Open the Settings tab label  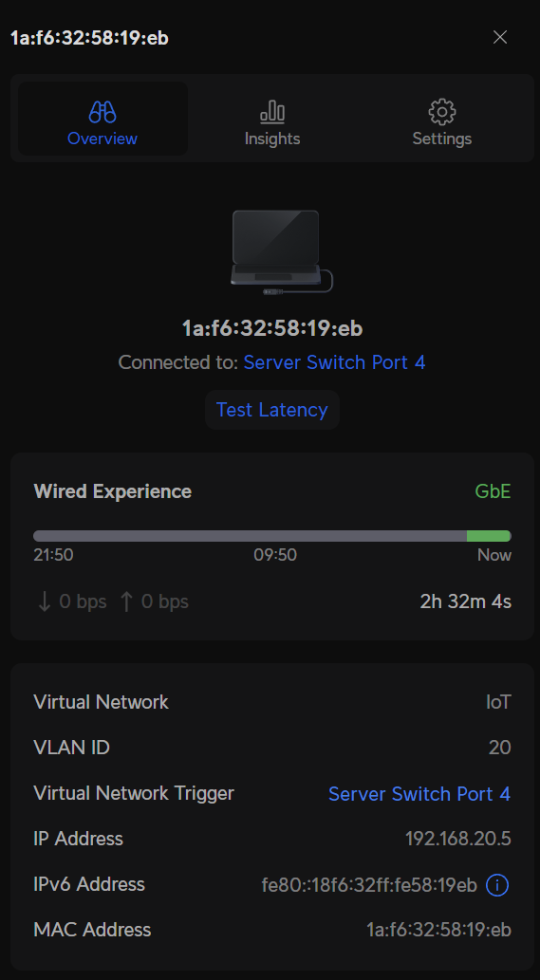[x=442, y=139]
